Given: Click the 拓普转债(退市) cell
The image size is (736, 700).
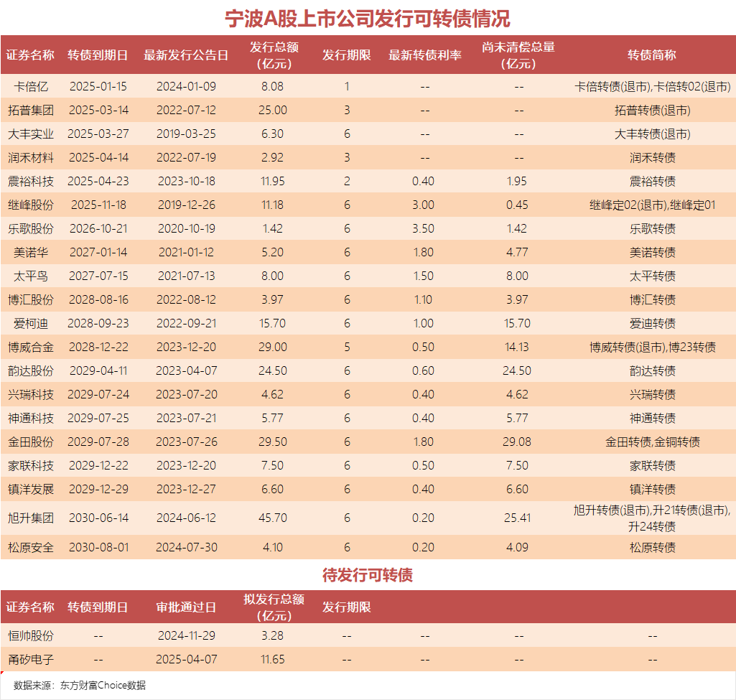Looking at the screenshot, I should coord(653,111).
